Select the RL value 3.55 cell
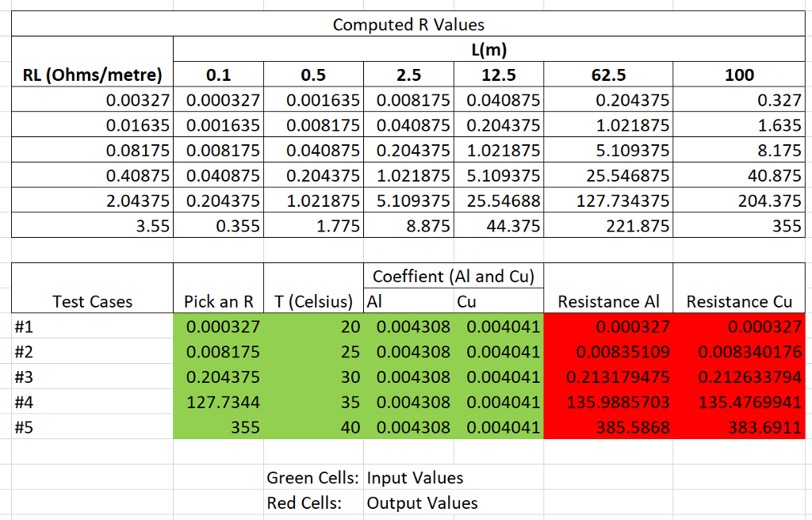The width and height of the screenshot is (812, 520). click(x=92, y=226)
